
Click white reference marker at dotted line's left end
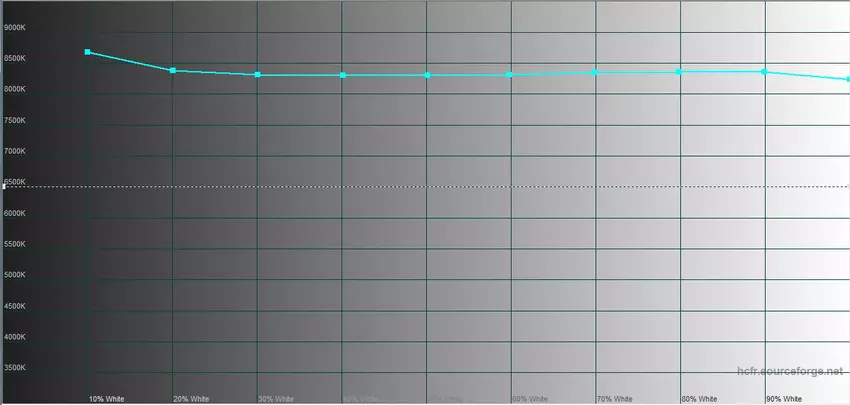coord(4,186)
